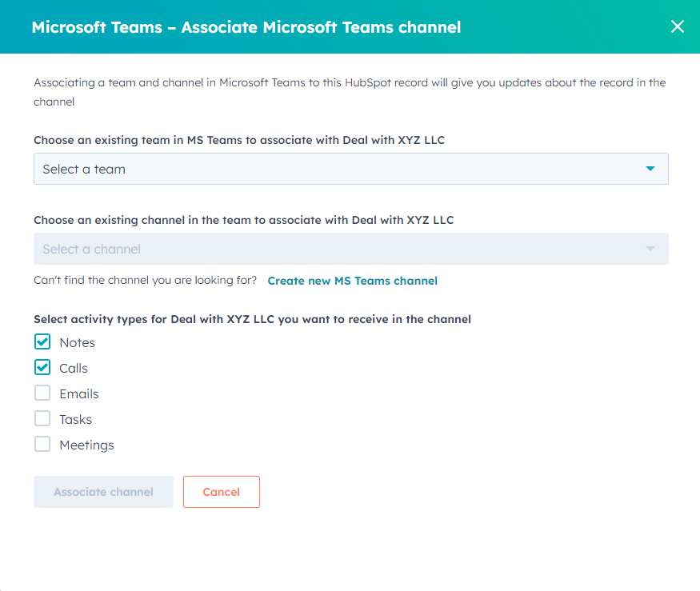The image size is (700, 591).
Task: Click the 'Choose an existing channel' label
Action: coord(244,220)
